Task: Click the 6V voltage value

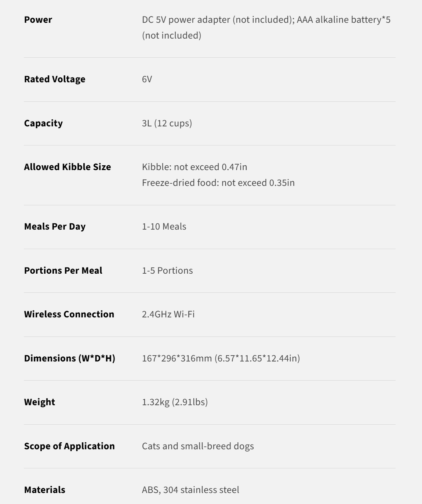Action: click(x=147, y=79)
